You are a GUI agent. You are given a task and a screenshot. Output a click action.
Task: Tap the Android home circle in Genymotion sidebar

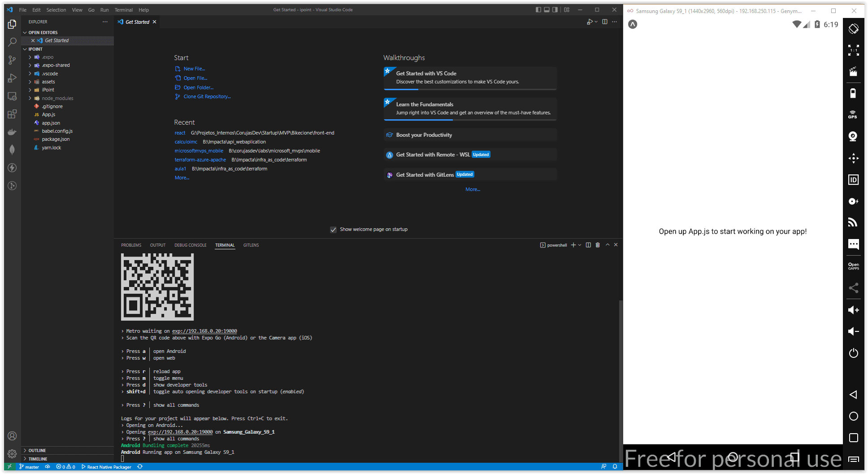(x=853, y=416)
